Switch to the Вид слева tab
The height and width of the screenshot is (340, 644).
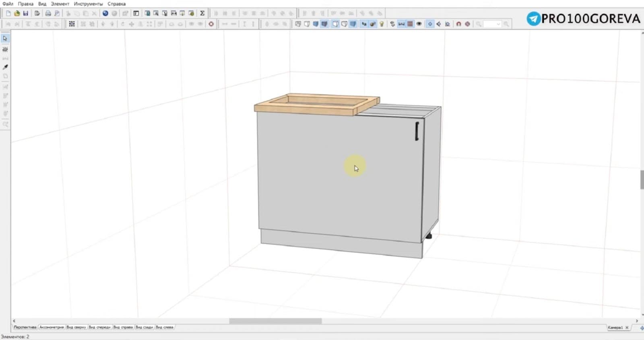click(x=164, y=327)
